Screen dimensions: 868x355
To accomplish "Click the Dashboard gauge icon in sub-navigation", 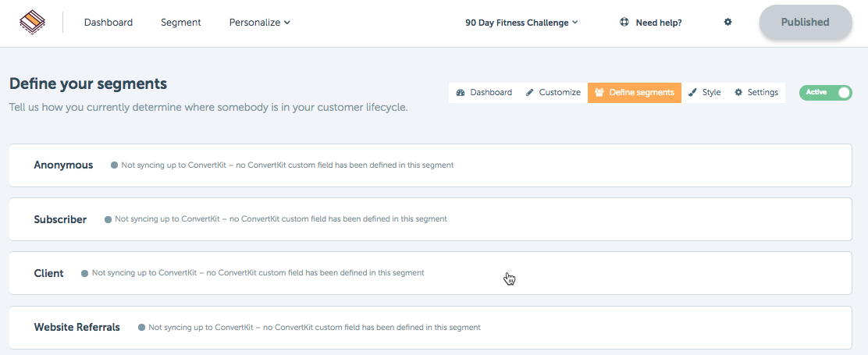I will pyautogui.click(x=461, y=92).
